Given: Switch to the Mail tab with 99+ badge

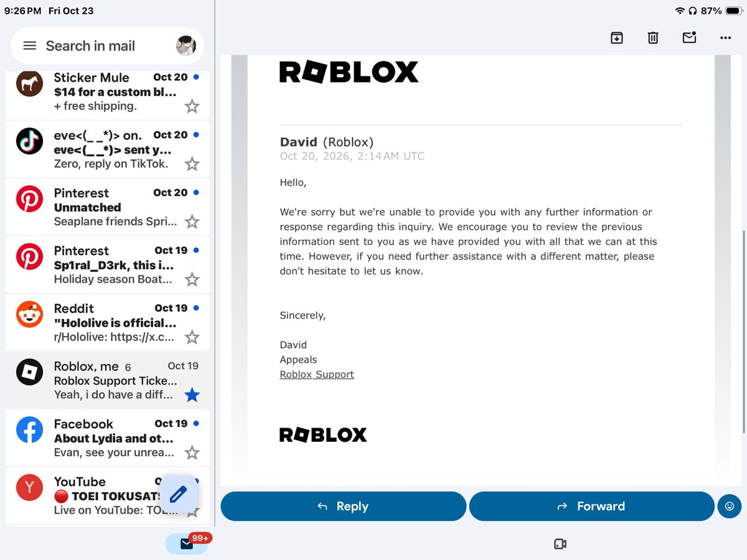Looking at the screenshot, I should pos(187,543).
